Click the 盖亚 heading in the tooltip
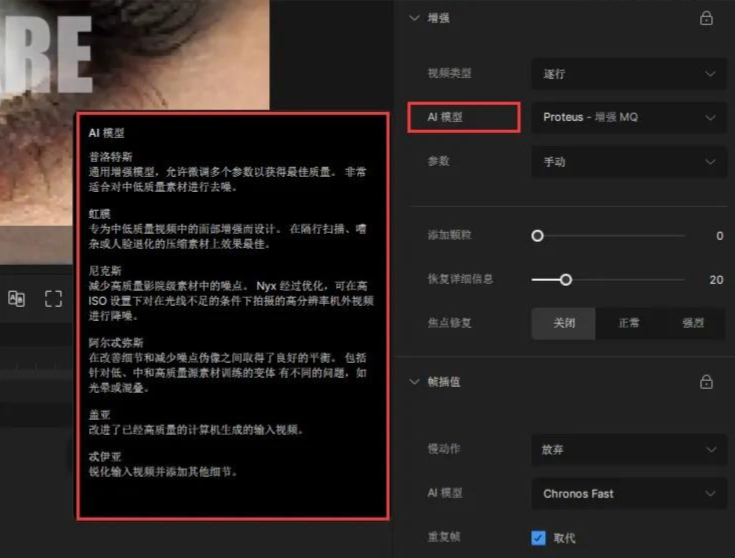 tap(99, 415)
